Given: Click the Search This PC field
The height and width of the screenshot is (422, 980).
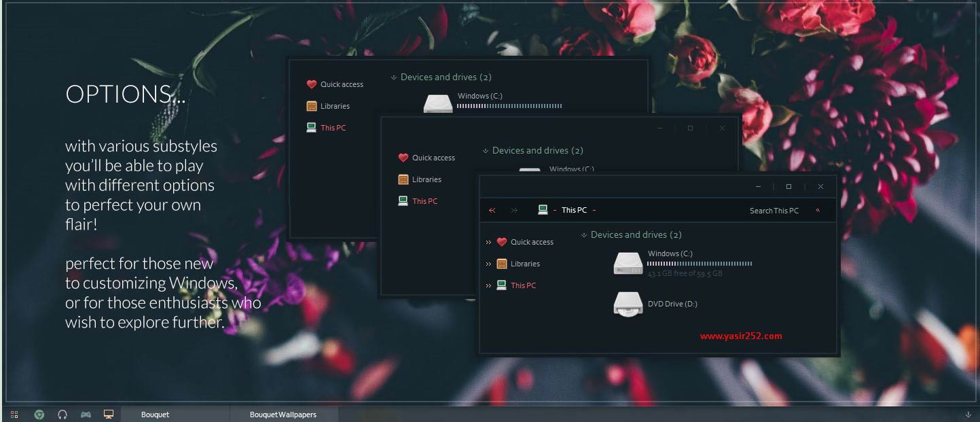Looking at the screenshot, I should [x=774, y=210].
